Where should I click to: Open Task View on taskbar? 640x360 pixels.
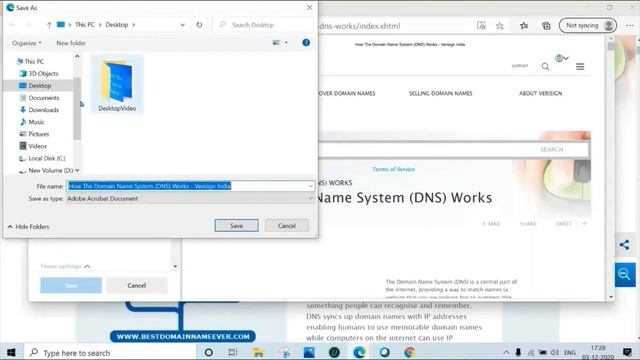coord(233,352)
